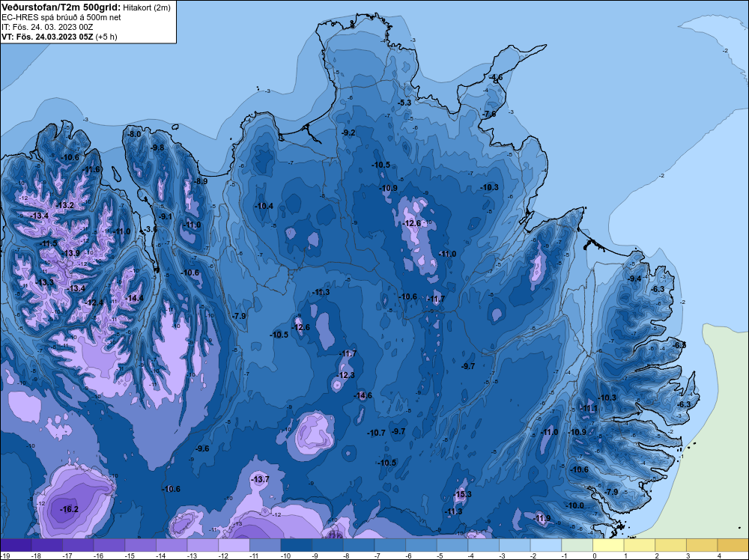Click the -7.6 temperature value
749x560 pixels.
(x=490, y=114)
